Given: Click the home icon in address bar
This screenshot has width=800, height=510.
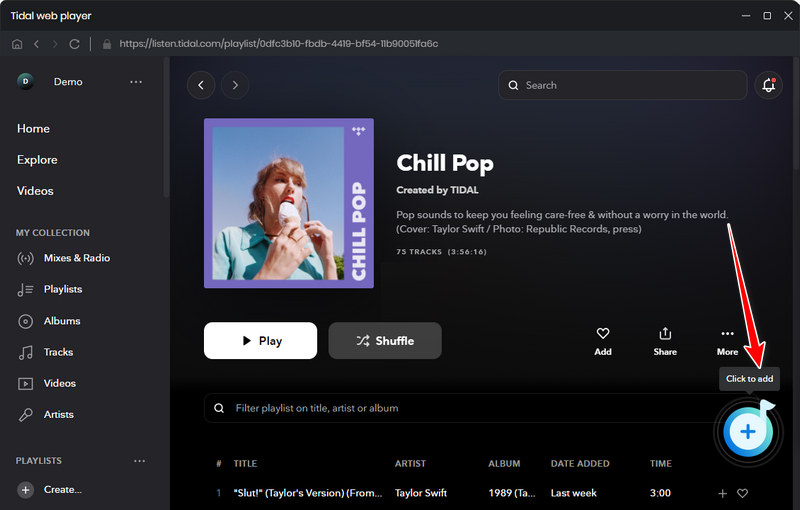Looking at the screenshot, I should [17, 44].
